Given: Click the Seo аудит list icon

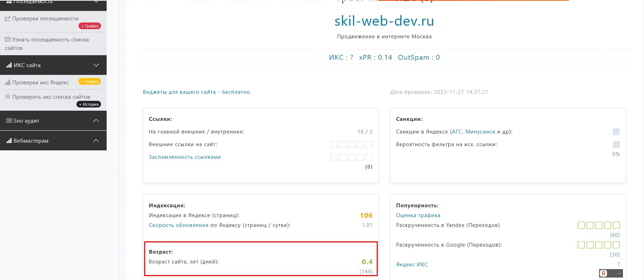Looking at the screenshot, I should click(x=9, y=121).
